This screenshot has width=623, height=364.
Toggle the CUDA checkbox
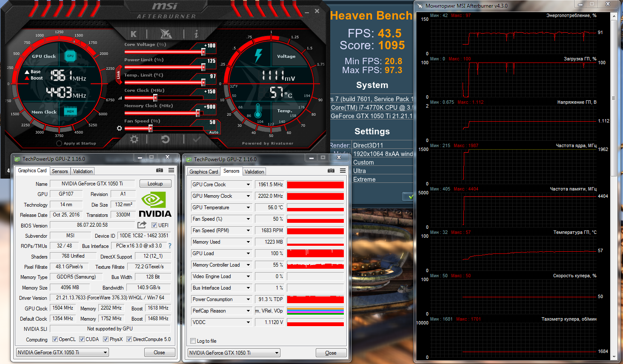pos(82,339)
